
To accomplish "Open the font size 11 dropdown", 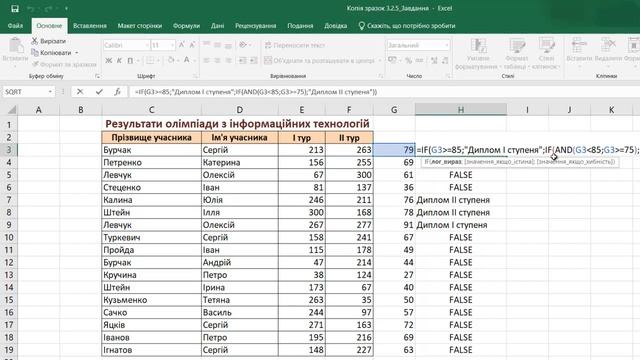I will (x=173, y=45).
